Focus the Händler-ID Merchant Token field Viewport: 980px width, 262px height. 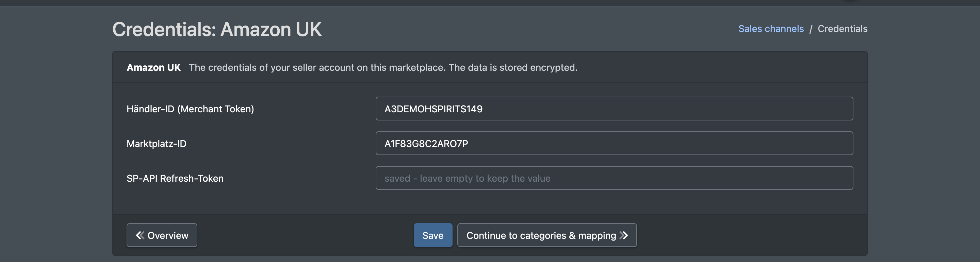tap(614, 109)
